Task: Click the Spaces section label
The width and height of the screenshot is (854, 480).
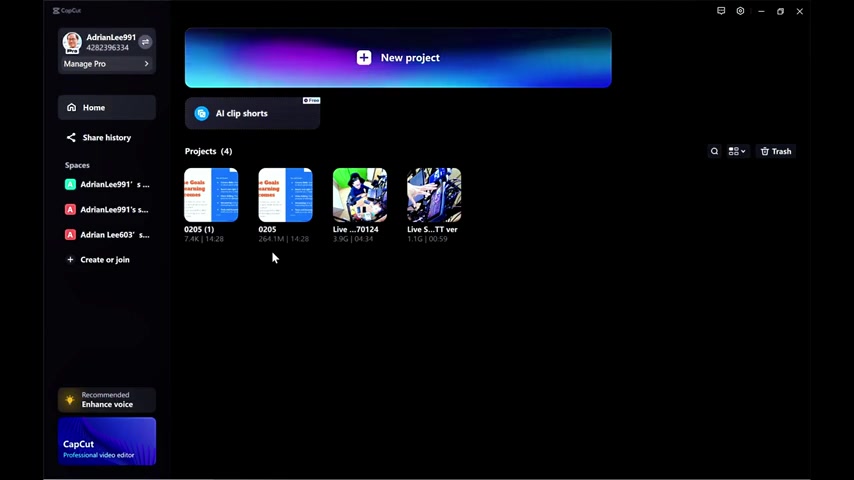Action: [x=77, y=165]
